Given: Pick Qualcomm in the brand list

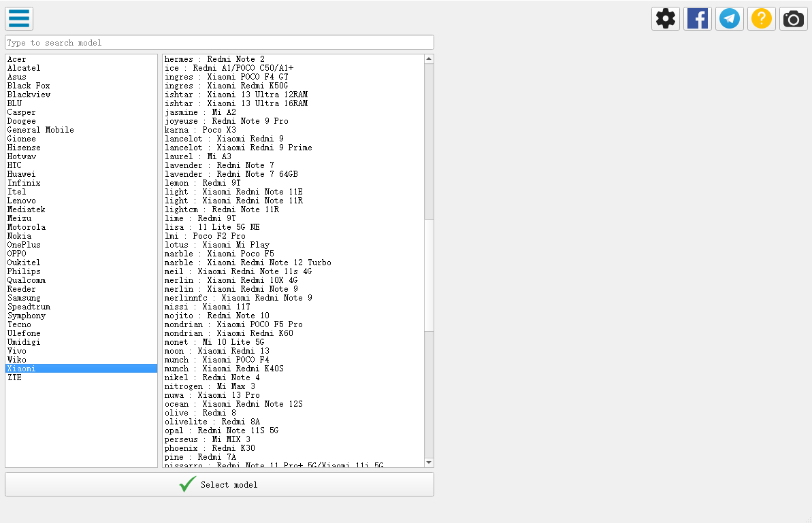Looking at the screenshot, I should [x=27, y=280].
